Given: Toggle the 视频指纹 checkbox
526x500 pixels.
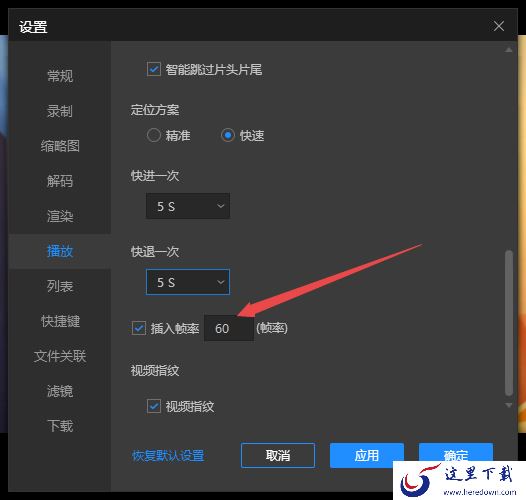Looking at the screenshot, I should (154, 406).
